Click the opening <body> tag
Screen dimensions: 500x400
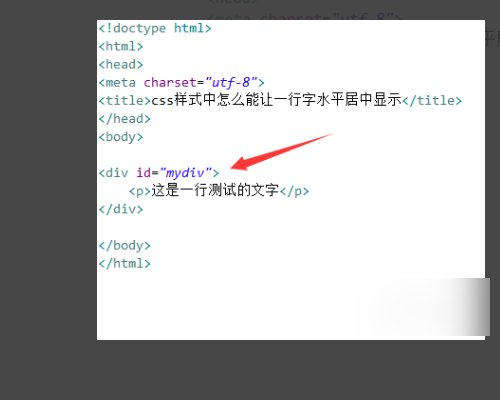pyautogui.click(x=121, y=137)
